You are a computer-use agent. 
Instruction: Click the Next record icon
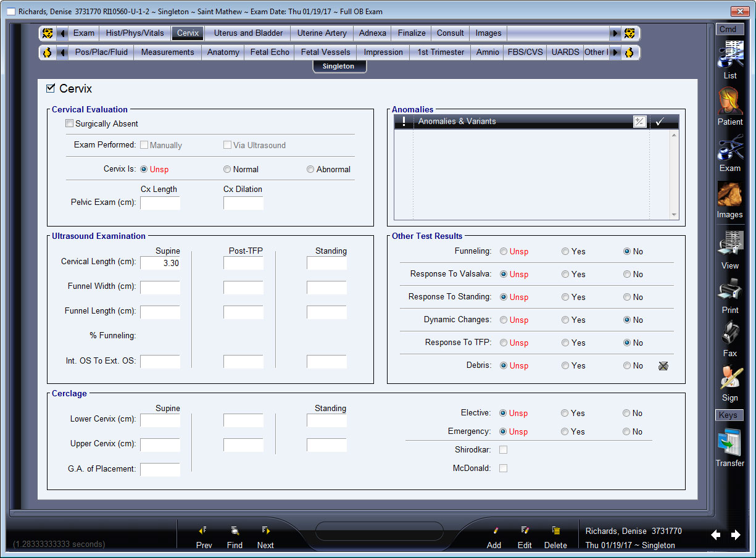tap(265, 530)
